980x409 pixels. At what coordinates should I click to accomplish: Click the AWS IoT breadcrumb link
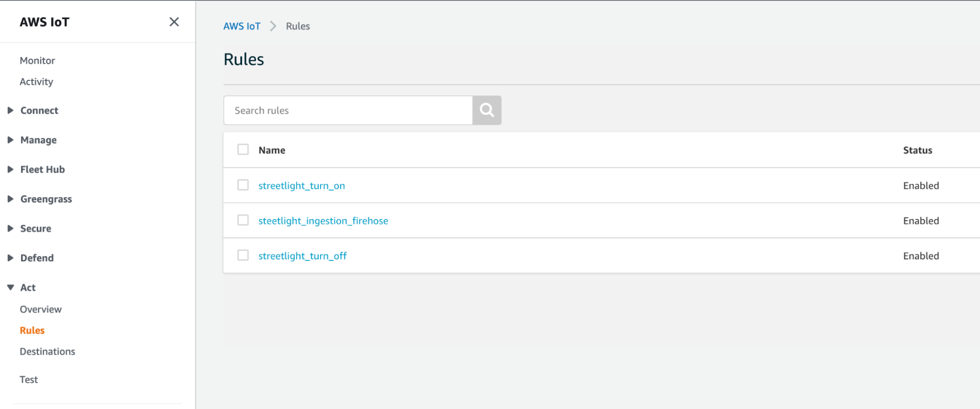242,26
